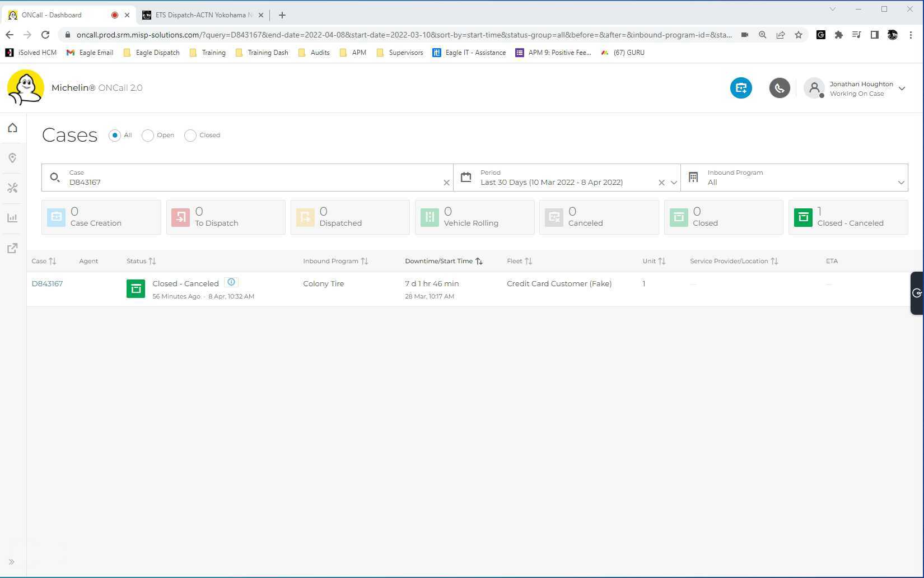Screen dimensions: 924x578
Task: View the bar chart reports sidebar icon
Action: coord(12,217)
